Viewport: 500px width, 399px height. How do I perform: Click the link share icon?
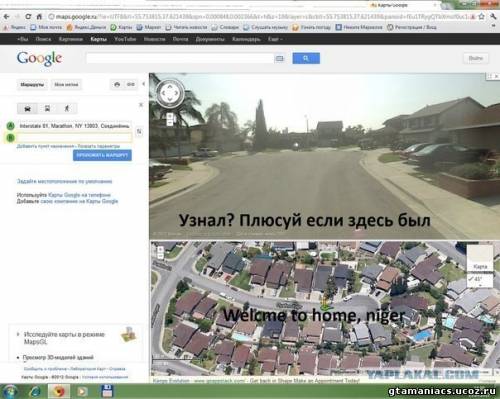(x=131, y=85)
